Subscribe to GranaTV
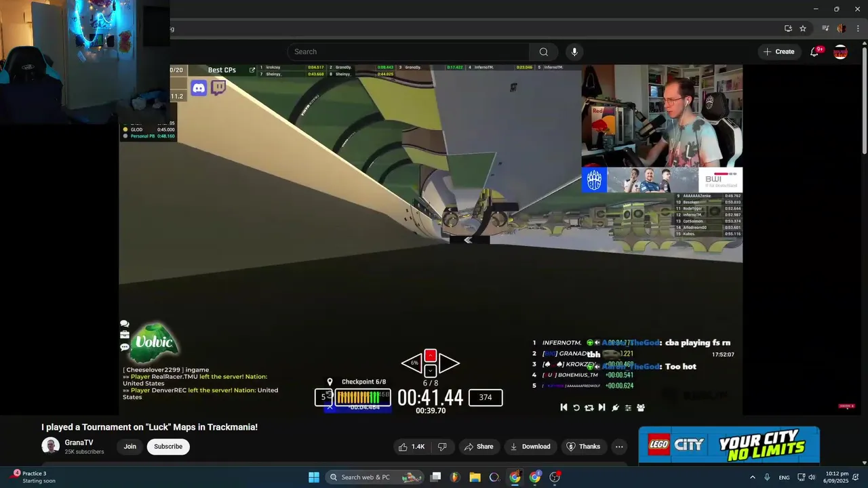The height and width of the screenshot is (488, 868). tap(168, 447)
